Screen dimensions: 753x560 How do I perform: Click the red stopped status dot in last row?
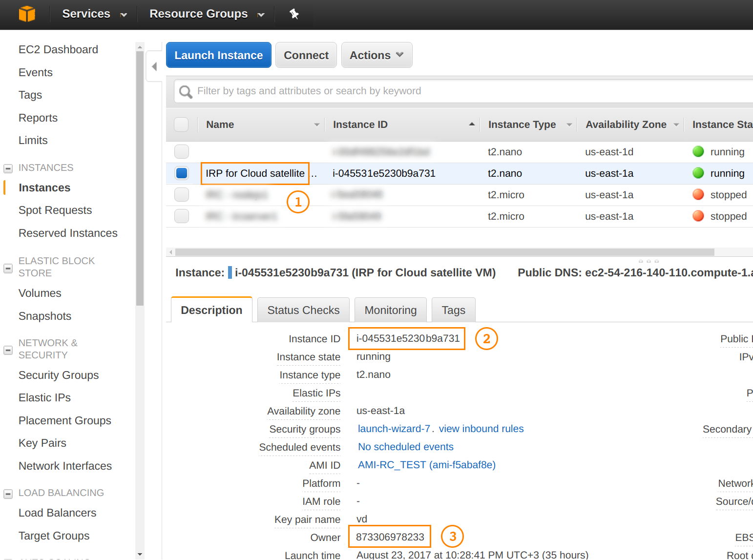[x=698, y=216]
